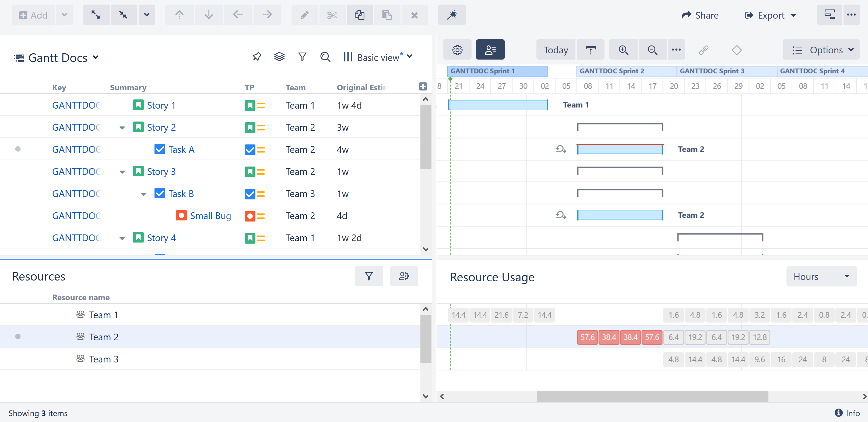868x422 pixels.
Task: Open the Basic view dropdown
Action: click(379, 57)
